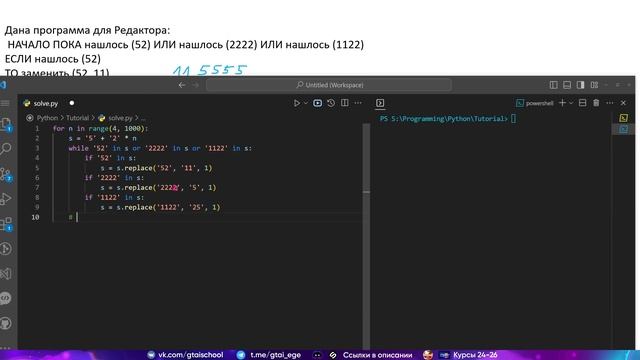Click the 'Курсы 24-26' banner text
Image resolution: width=640 pixels, height=360 pixels.
pyautogui.click(x=475, y=355)
